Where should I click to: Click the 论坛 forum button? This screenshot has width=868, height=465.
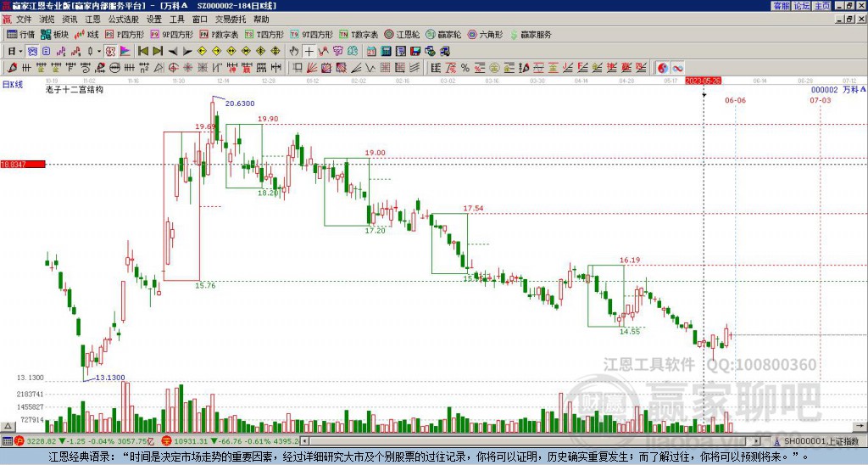[802, 6]
